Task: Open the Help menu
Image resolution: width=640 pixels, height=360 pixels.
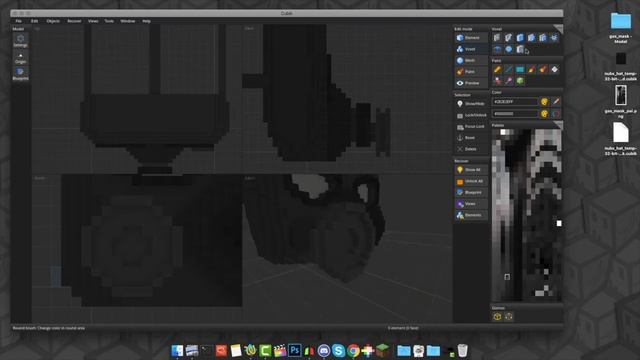Action: click(x=147, y=21)
